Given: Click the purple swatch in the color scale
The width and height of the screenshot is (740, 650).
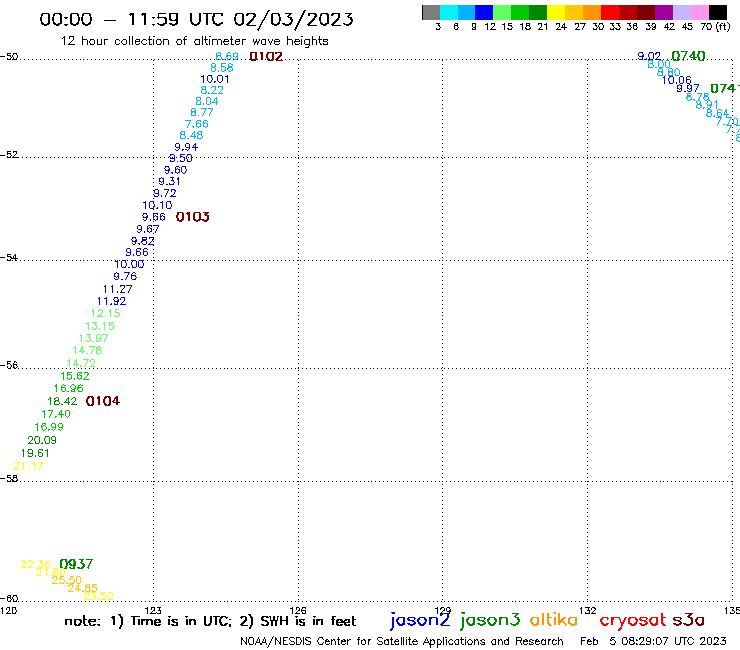Looking at the screenshot, I should (663, 12).
